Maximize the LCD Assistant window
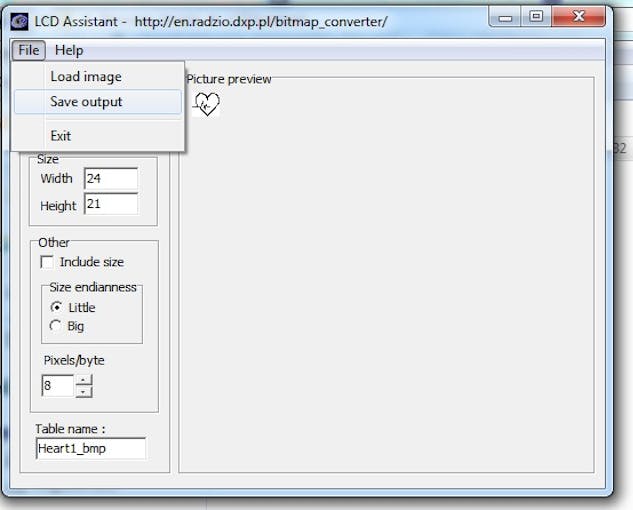Screen dimensions: 633x510 (536, 17)
